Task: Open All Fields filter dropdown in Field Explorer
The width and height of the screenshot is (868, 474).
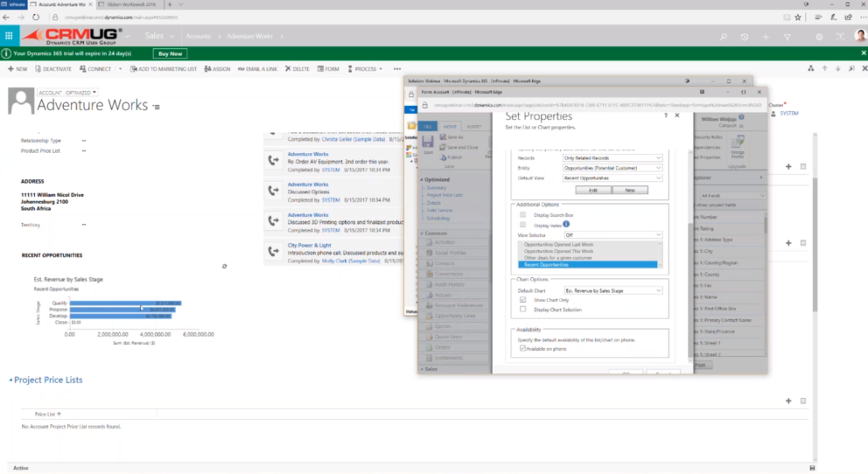Action: click(x=731, y=195)
